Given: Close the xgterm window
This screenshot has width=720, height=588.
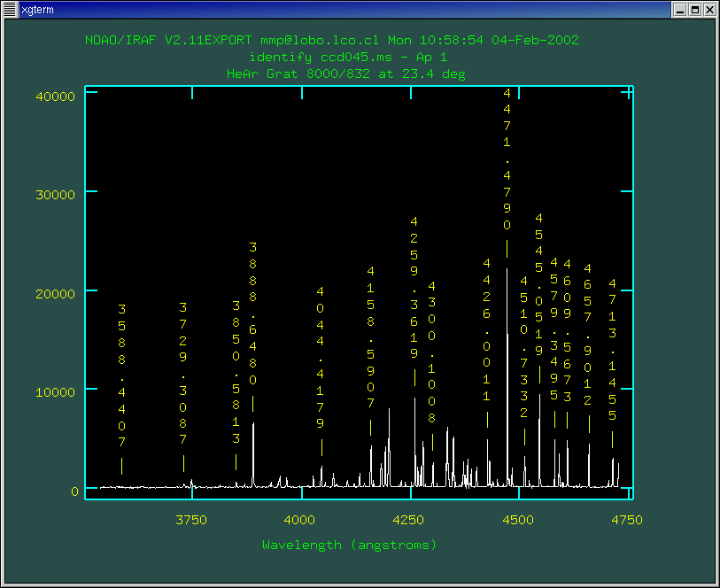Looking at the screenshot, I should point(710,10).
